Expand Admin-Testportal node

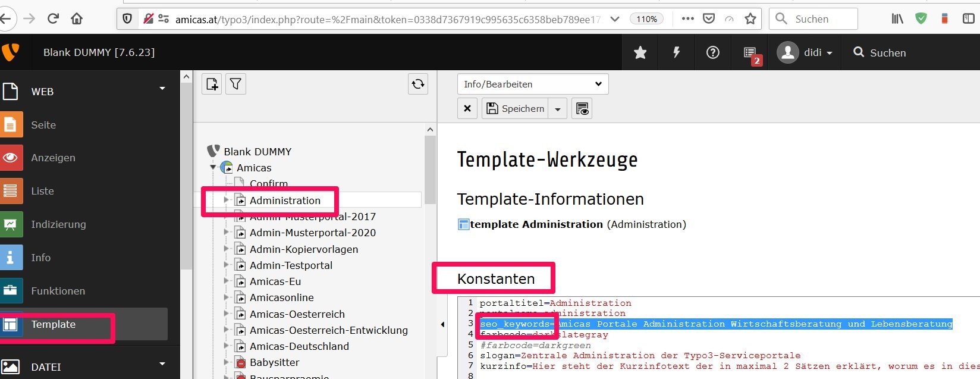[226, 265]
